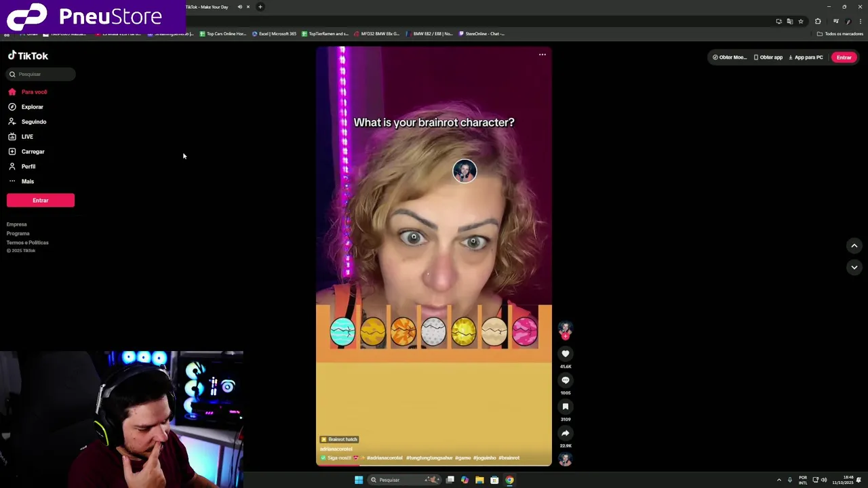Select the TikTok - Make Your Day tab

click(207, 7)
